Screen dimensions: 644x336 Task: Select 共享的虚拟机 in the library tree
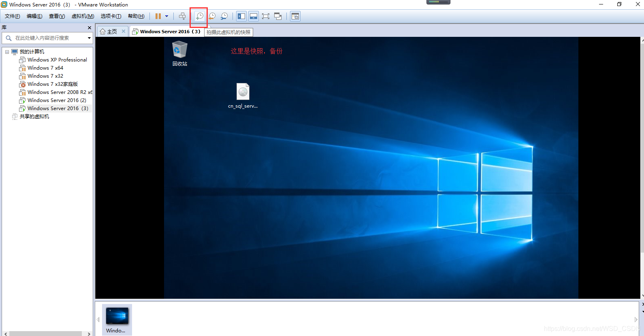pos(34,117)
